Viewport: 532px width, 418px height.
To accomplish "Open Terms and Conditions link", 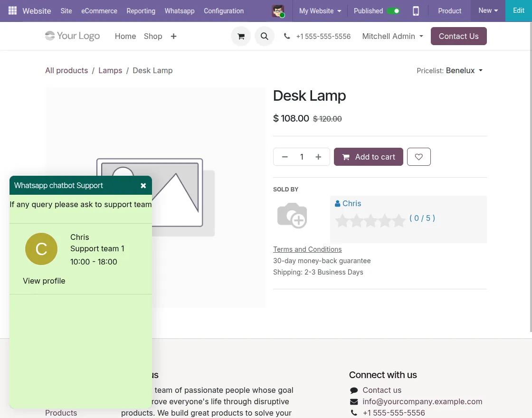I will (x=307, y=249).
